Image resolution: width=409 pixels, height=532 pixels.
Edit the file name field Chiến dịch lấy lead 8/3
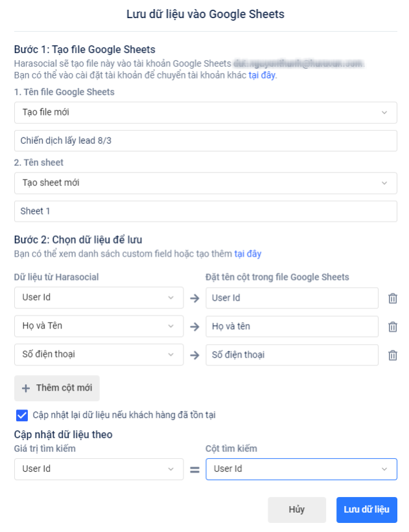point(205,141)
